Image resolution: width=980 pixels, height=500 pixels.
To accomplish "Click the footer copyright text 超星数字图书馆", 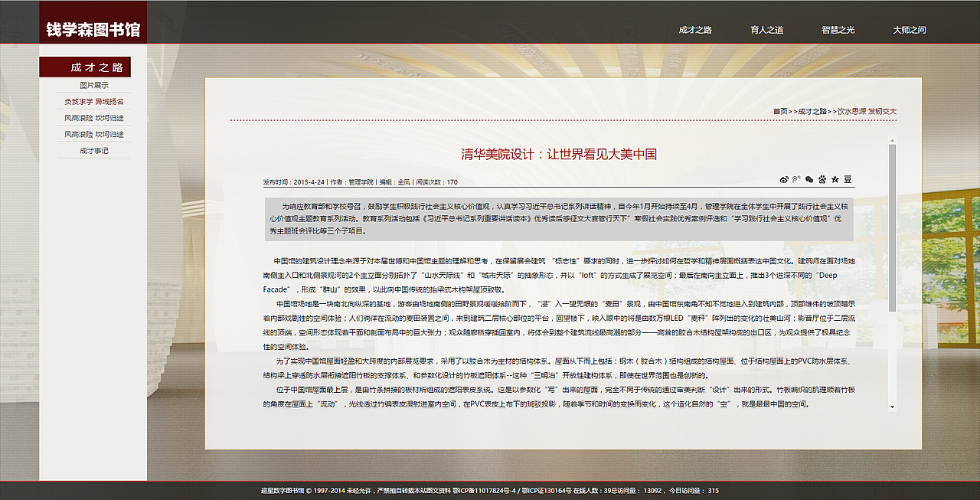I will coord(282,491).
